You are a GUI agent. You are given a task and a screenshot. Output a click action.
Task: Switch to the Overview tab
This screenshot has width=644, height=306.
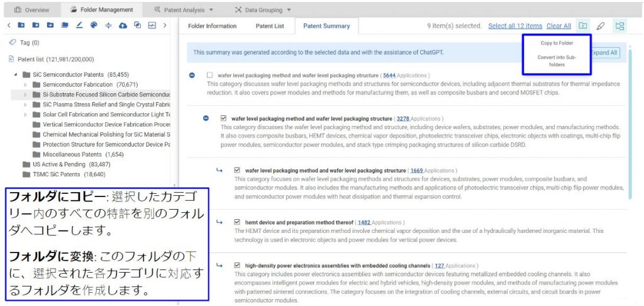[32, 9]
